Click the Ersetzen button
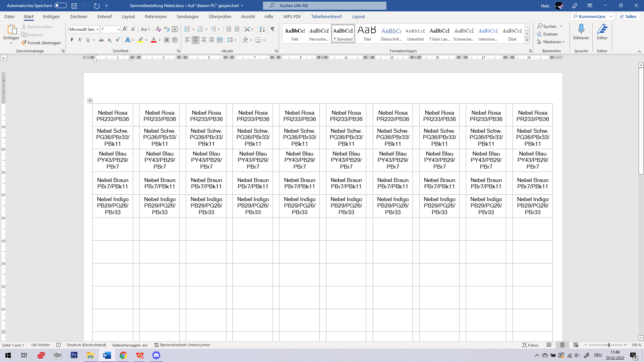This screenshot has height=362, width=644. (547, 34)
